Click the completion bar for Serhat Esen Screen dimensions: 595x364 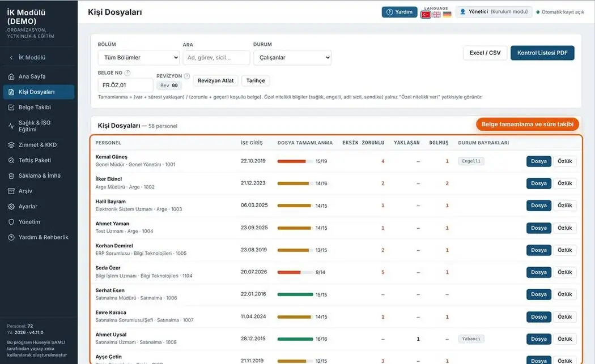tap(295, 294)
